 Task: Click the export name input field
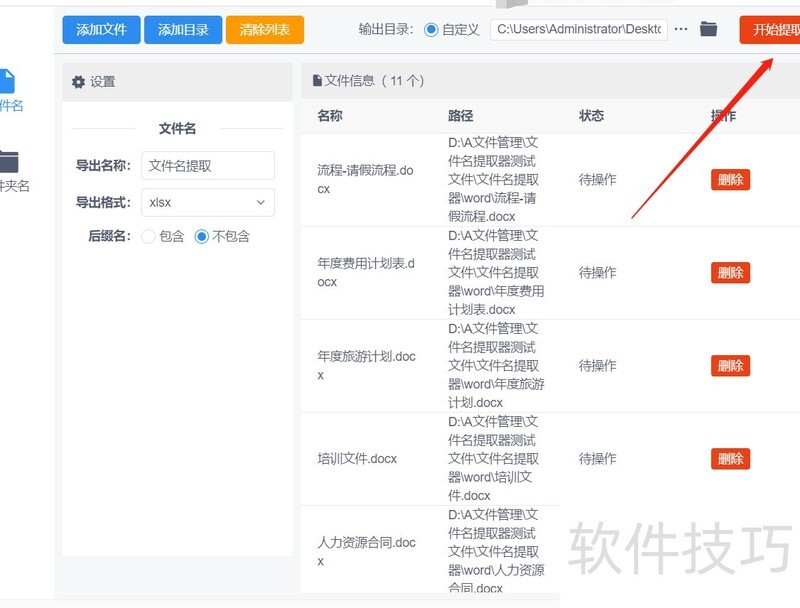tap(207, 166)
